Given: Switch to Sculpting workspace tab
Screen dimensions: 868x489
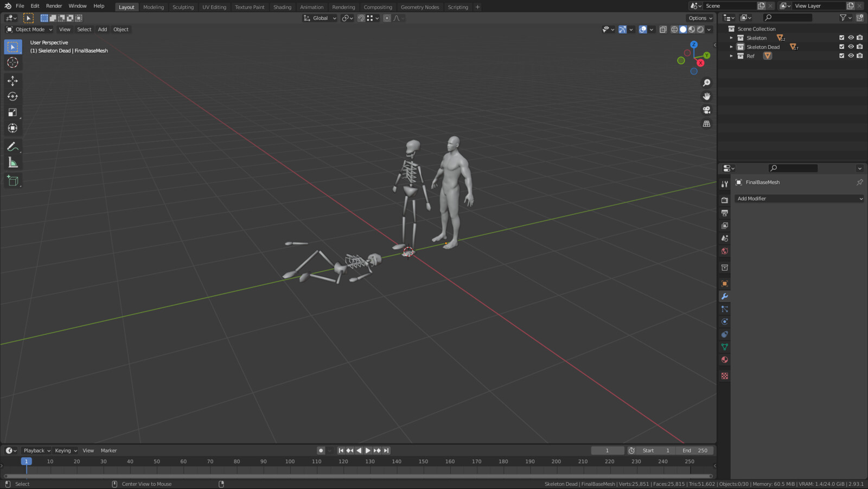Looking at the screenshot, I should [x=183, y=7].
